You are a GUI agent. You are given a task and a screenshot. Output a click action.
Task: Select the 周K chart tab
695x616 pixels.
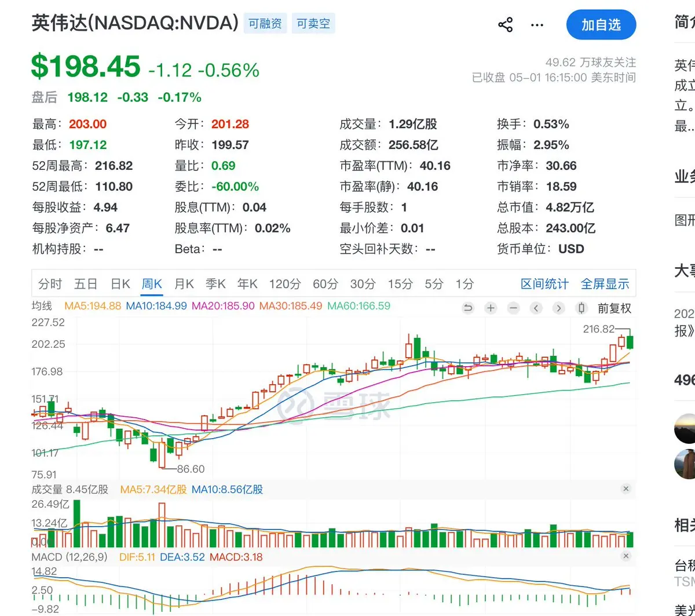click(152, 284)
